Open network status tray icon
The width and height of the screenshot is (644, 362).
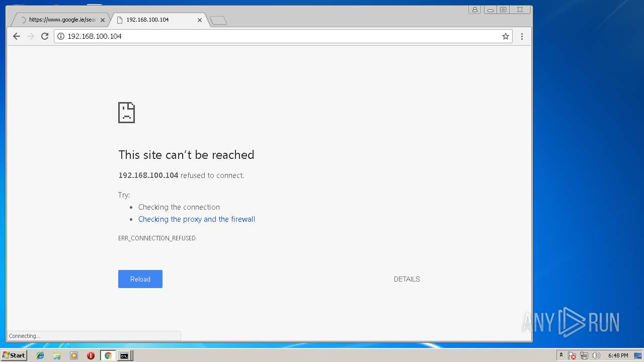point(584,355)
